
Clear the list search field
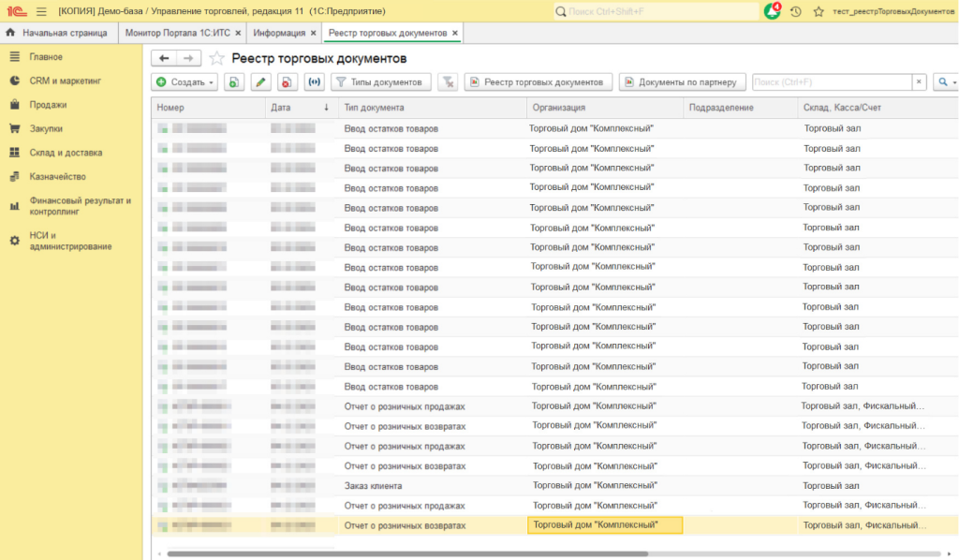pos(919,81)
